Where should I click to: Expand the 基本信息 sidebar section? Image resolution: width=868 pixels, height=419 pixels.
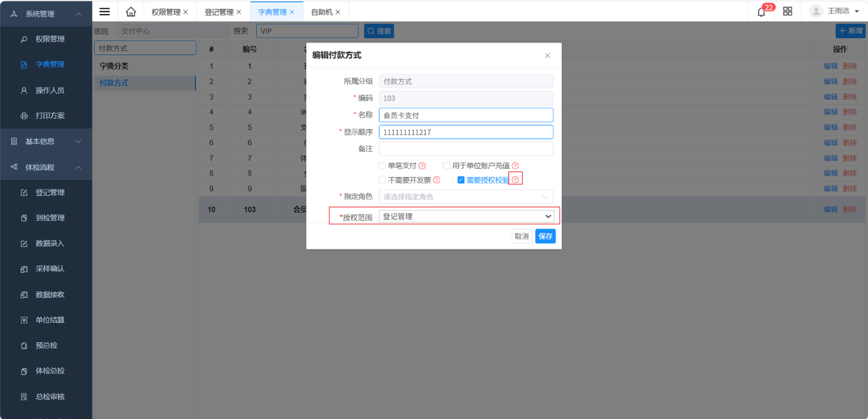46,141
